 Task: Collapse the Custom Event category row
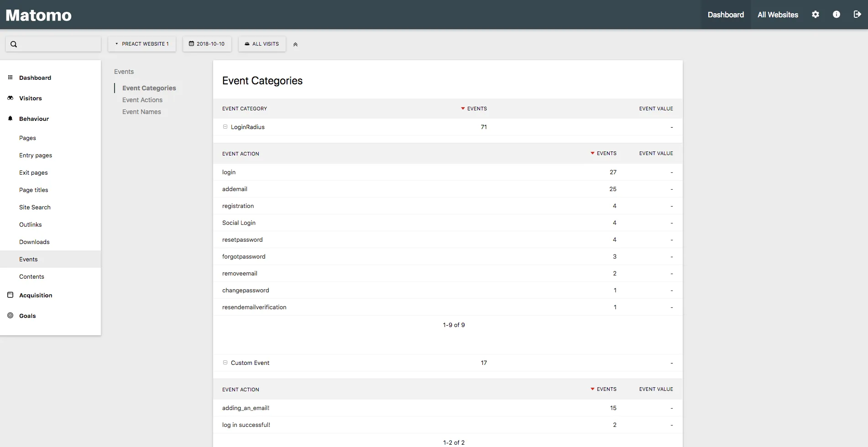click(225, 363)
